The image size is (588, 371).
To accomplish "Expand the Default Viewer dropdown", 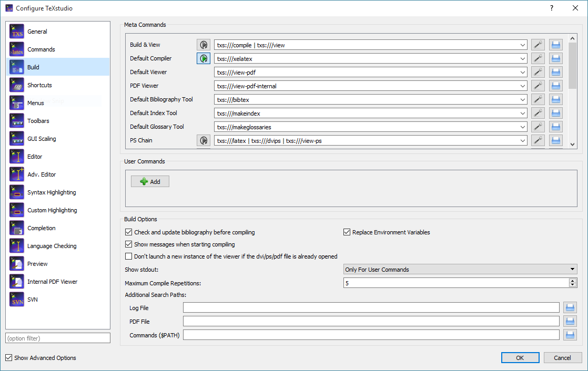I will 523,73.
